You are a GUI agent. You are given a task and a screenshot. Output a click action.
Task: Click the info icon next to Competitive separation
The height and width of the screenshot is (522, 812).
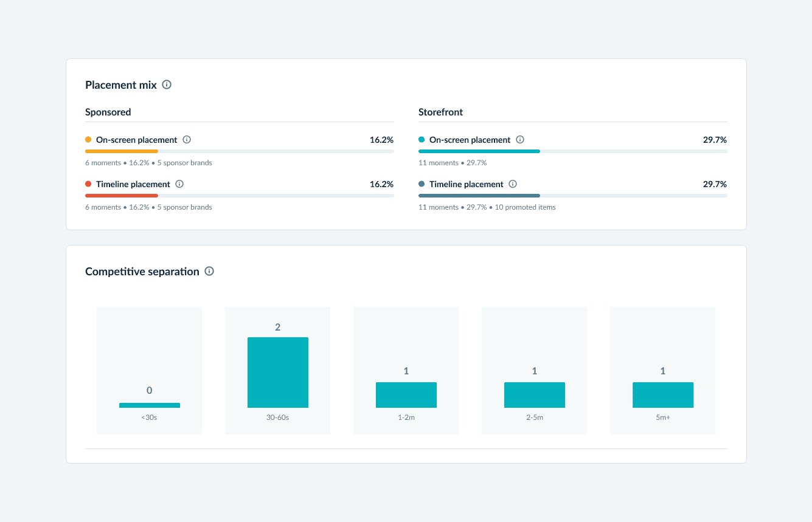[209, 271]
